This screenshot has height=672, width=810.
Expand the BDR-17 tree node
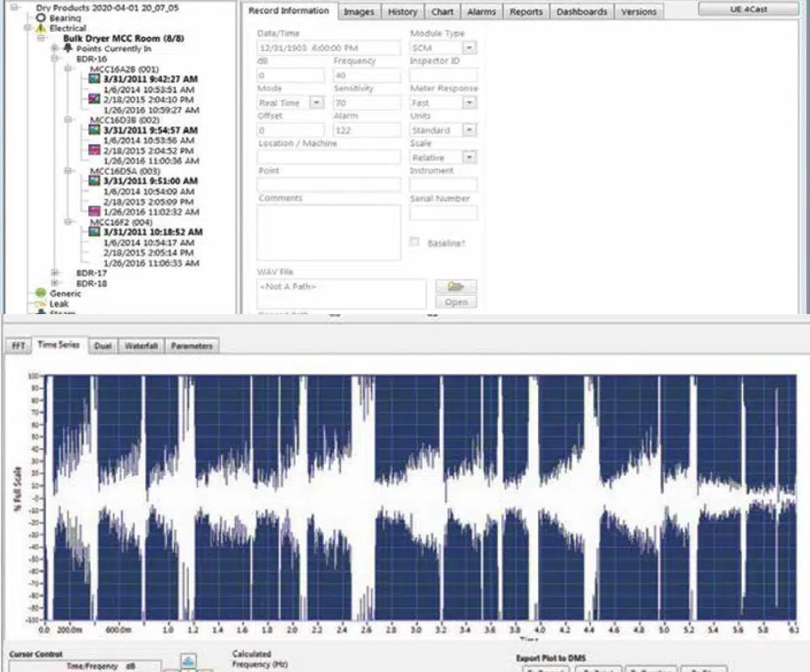click(x=55, y=273)
